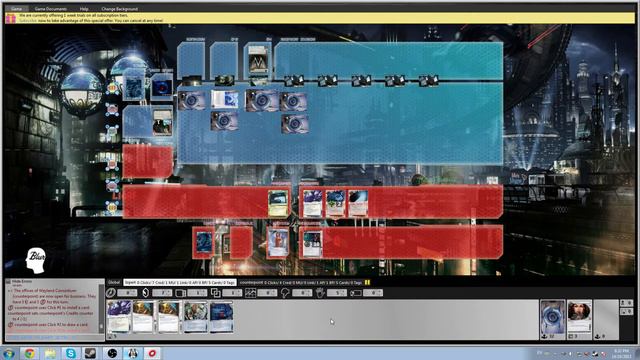Click the gift box icon in the offer banner

[x=11, y=18]
